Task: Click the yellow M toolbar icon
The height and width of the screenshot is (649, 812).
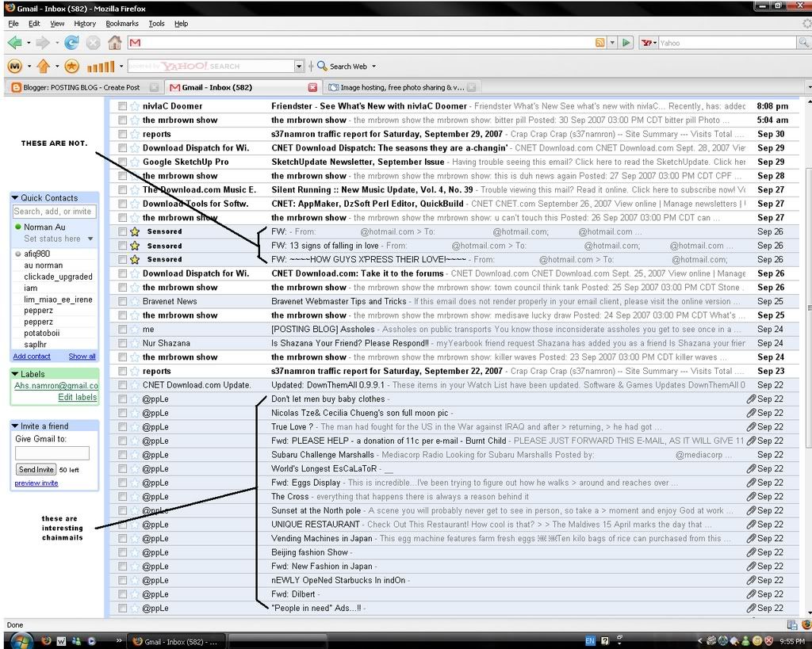Action: (x=15, y=67)
